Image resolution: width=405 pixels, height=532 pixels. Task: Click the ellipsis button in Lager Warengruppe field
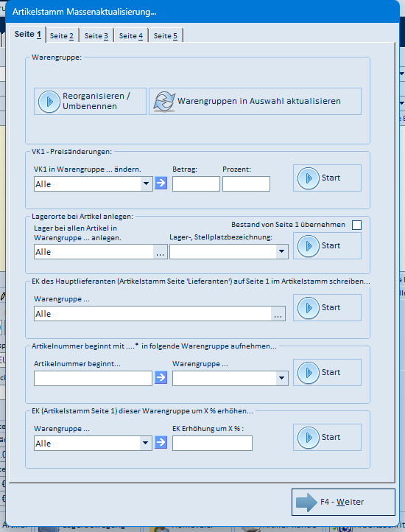coord(160,252)
